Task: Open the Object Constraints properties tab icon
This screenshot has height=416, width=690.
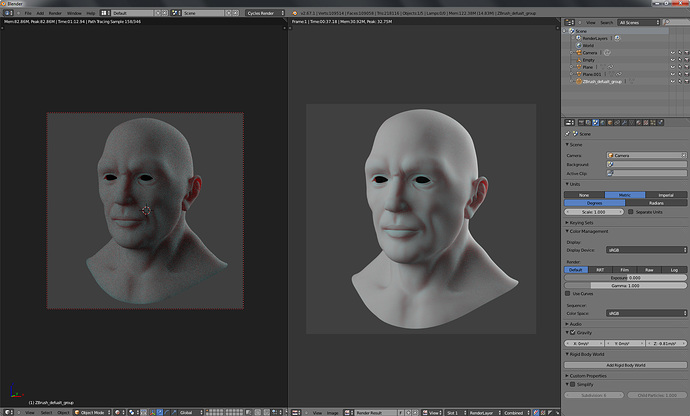Action: click(x=617, y=123)
